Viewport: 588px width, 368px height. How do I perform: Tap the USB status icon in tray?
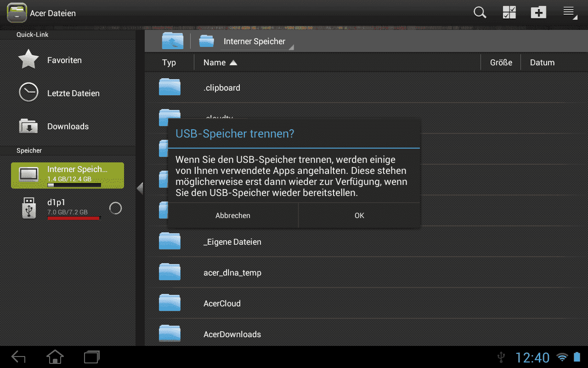coord(501,357)
